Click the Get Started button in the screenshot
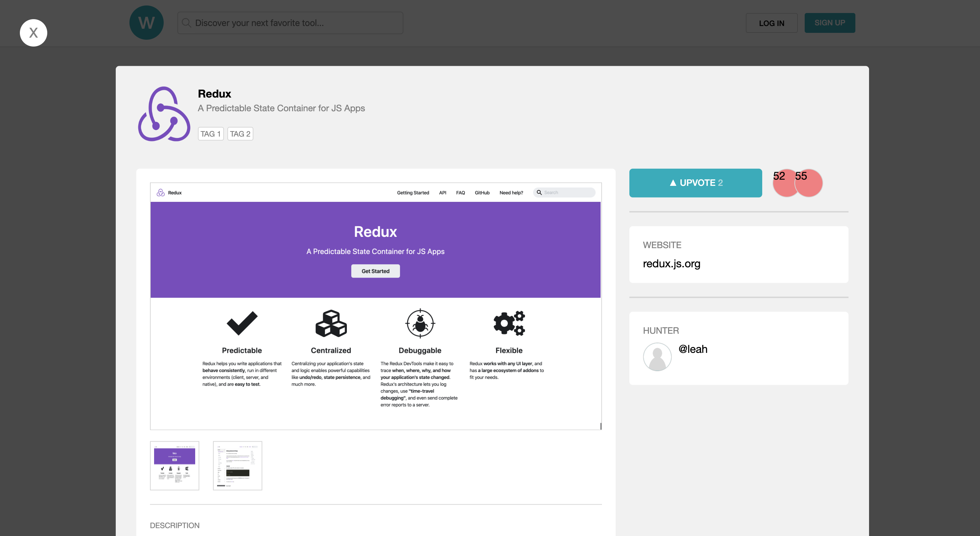This screenshot has width=980, height=536. (376, 271)
